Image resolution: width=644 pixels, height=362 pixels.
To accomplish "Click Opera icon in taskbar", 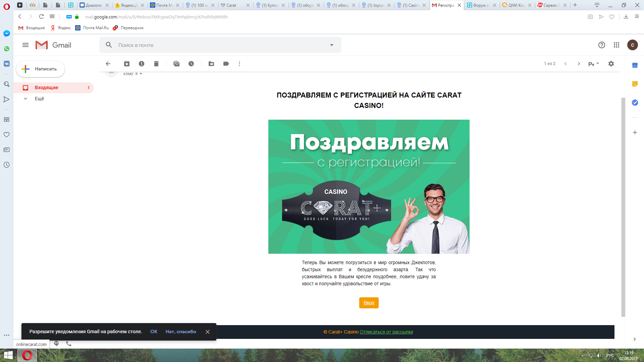I will [x=27, y=355].
